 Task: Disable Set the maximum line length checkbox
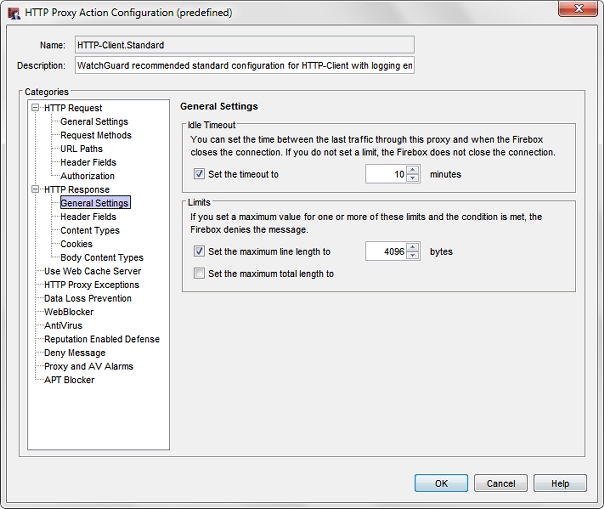200,252
